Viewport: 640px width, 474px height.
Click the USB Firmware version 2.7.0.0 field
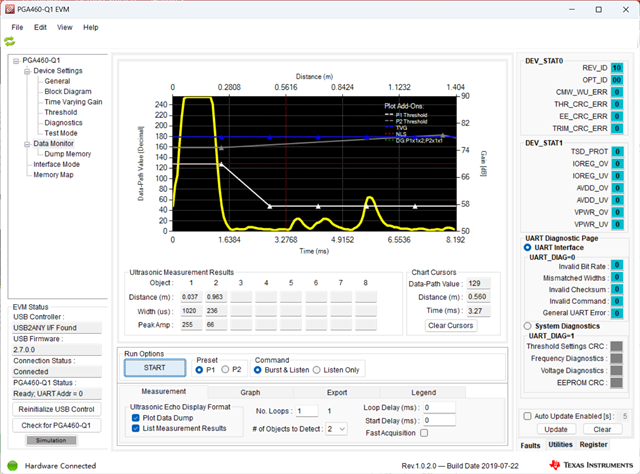(x=57, y=349)
